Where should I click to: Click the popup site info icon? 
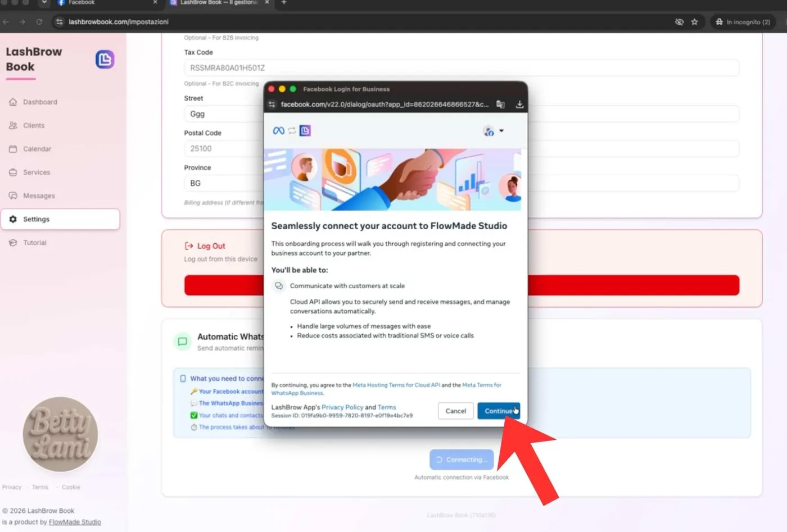pyautogui.click(x=272, y=104)
